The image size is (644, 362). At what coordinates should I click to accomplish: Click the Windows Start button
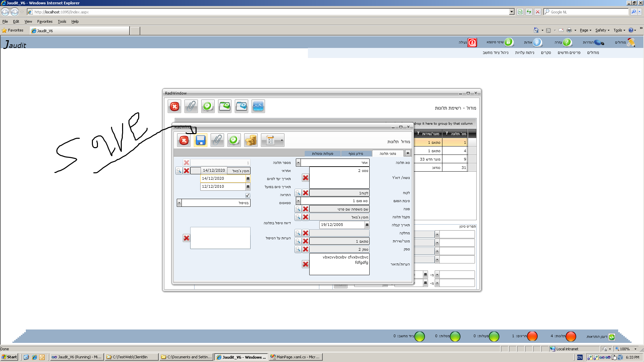pos(9,357)
